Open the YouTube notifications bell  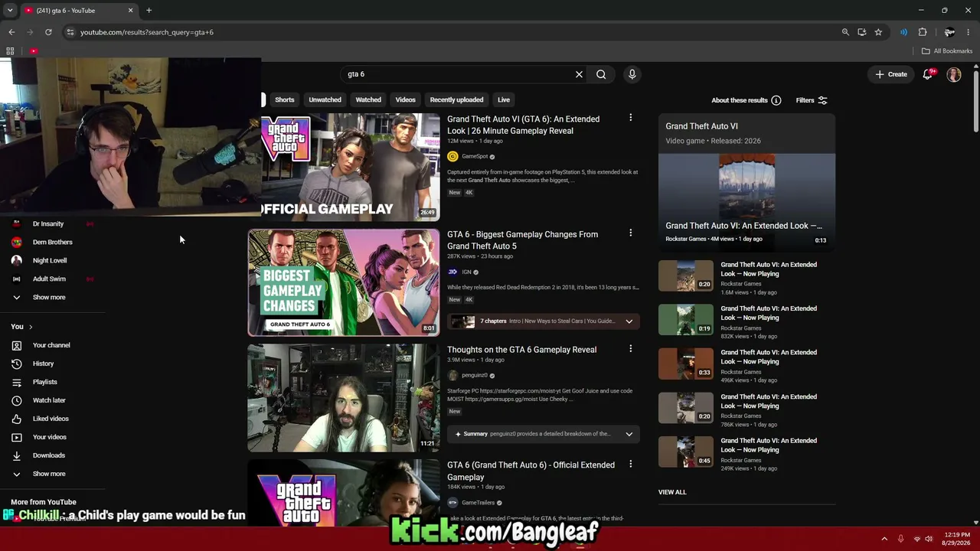[x=928, y=74]
